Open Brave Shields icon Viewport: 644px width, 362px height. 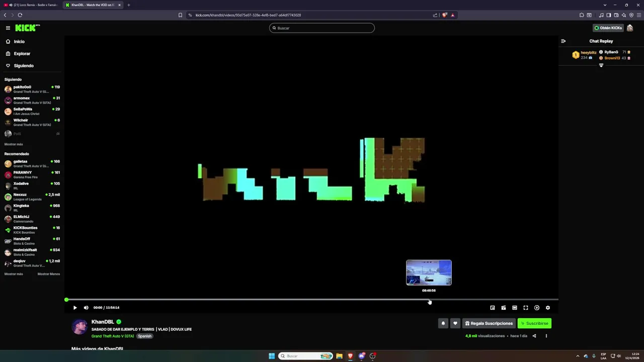[x=444, y=15]
